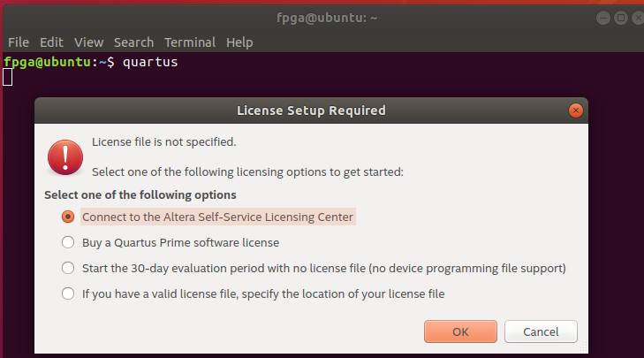Confirm the dialog with OK
Image resolution: width=644 pixels, height=358 pixels.
[x=460, y=331]
